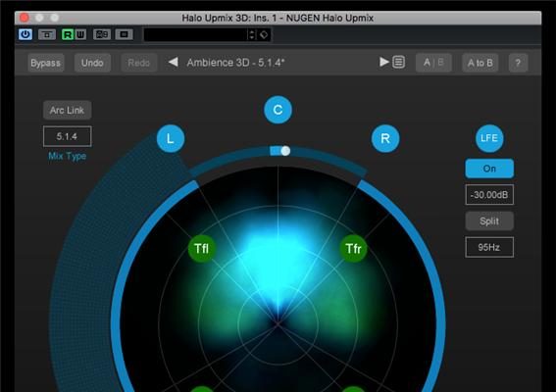Select the C center channel node

tap(278, 110)
